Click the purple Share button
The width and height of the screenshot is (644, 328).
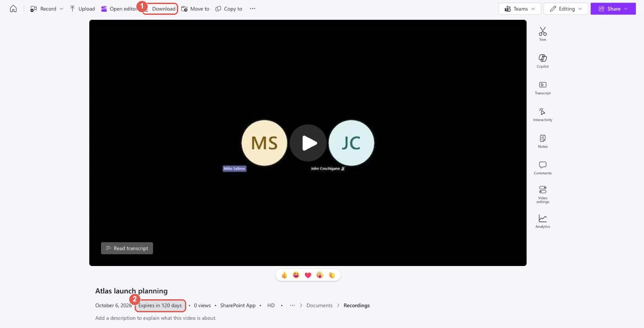(613, 9)
